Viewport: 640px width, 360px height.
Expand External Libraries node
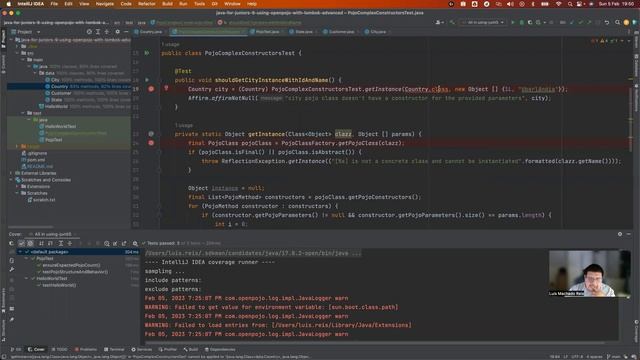[x=11, y=173]
